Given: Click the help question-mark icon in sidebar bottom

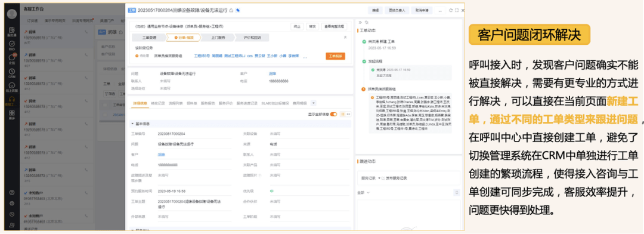Looking at the screenshot, I should [12, 192].
